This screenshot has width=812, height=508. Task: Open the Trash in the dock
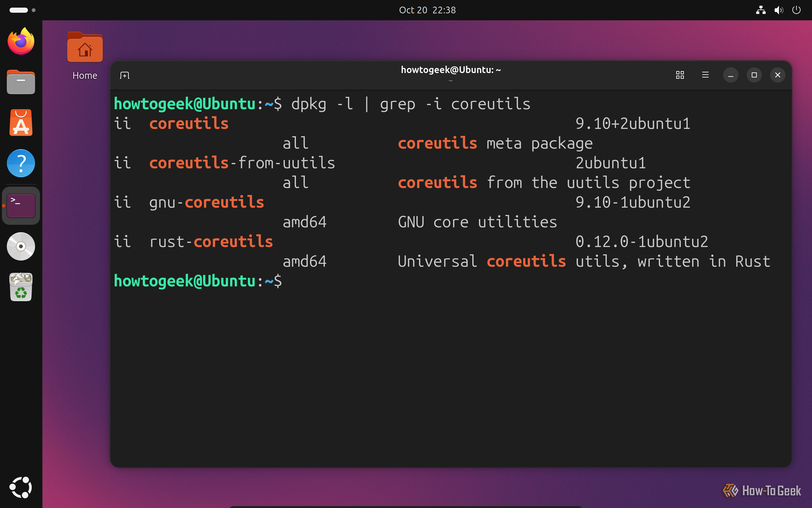21,287
